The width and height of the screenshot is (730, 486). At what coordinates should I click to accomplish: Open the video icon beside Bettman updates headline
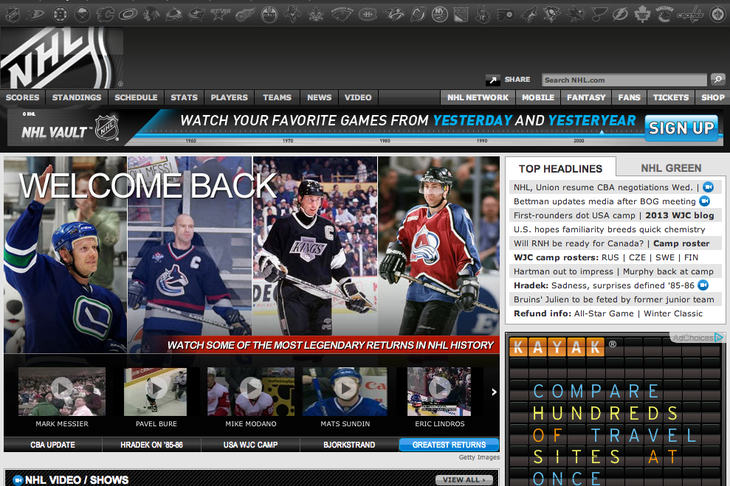coord(705,201)
